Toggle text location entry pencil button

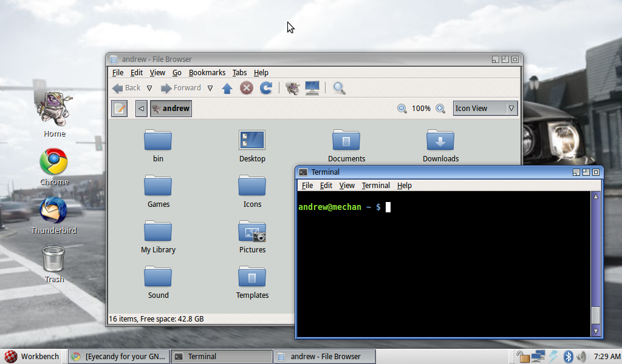click(x=120, y=109)
